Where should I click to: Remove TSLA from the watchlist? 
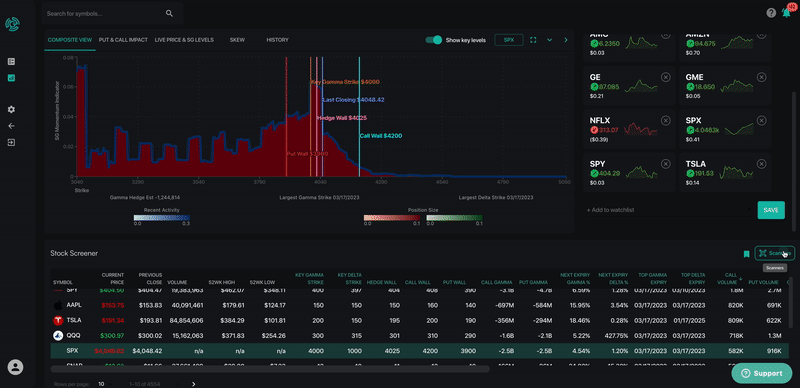coord(761,164)
